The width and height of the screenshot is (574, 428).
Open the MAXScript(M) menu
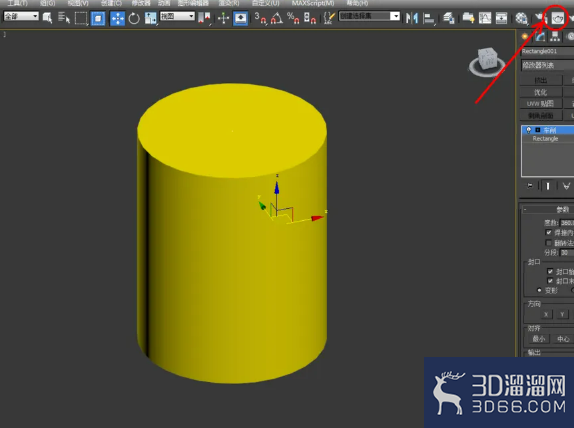313,3
